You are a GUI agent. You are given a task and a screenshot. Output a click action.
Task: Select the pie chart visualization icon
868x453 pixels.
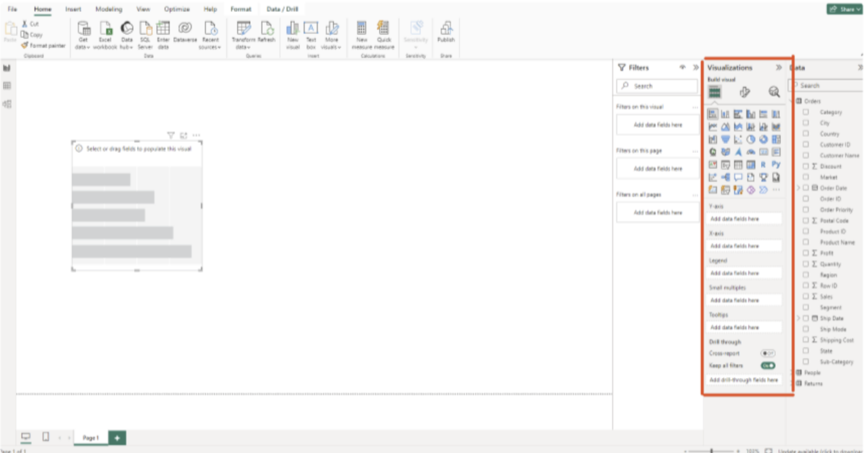[751, 140]
